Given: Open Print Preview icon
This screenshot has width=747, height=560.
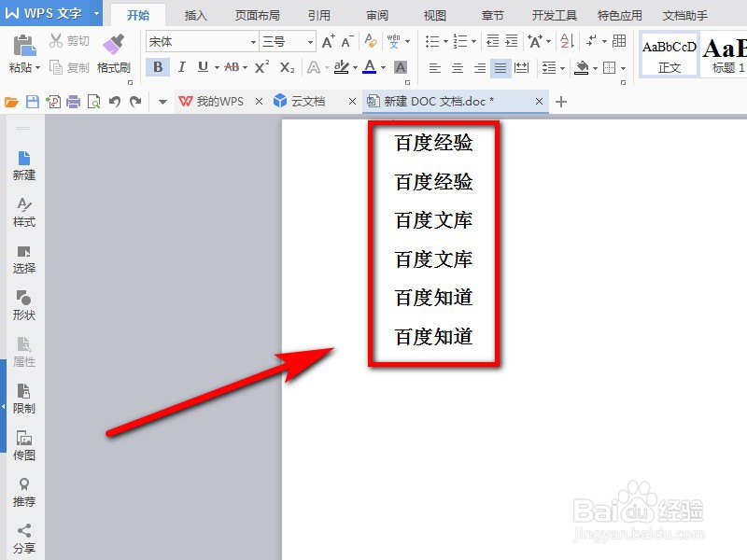Looking at the screenshot, I should [x=94, y=102].
